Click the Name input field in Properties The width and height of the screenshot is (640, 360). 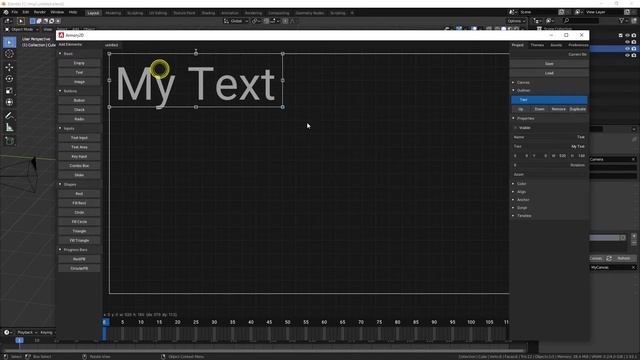[549, 137]
